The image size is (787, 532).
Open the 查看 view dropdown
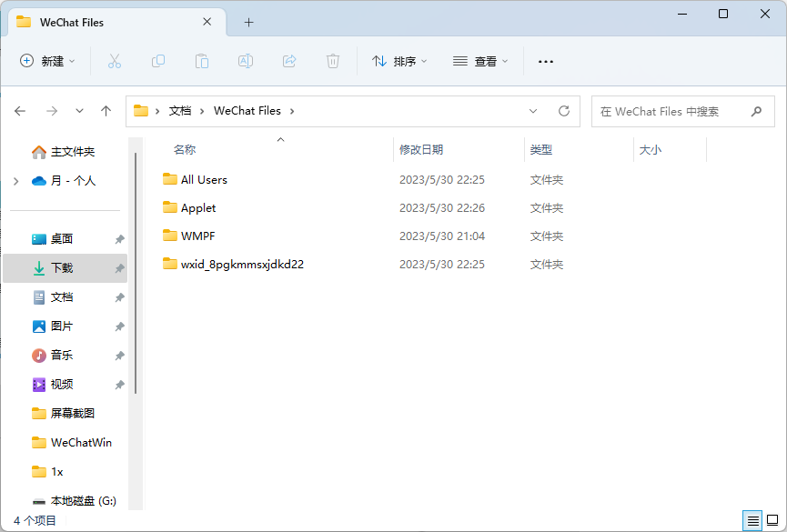click(x=480, y=61)
